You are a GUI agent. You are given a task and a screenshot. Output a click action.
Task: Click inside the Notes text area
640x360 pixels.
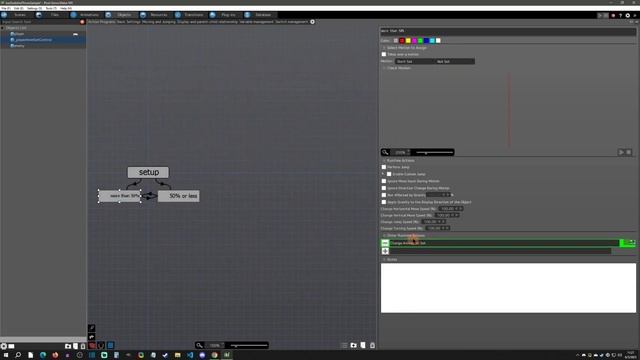(508, 288)
